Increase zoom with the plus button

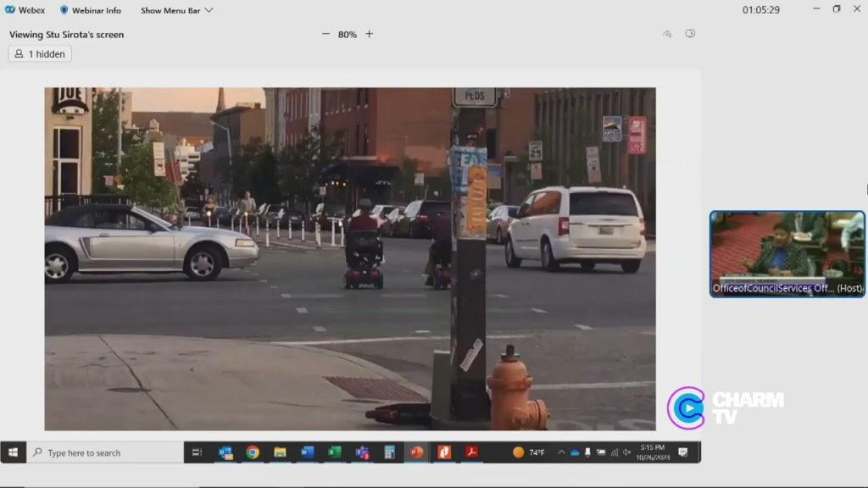click(370, 34)
